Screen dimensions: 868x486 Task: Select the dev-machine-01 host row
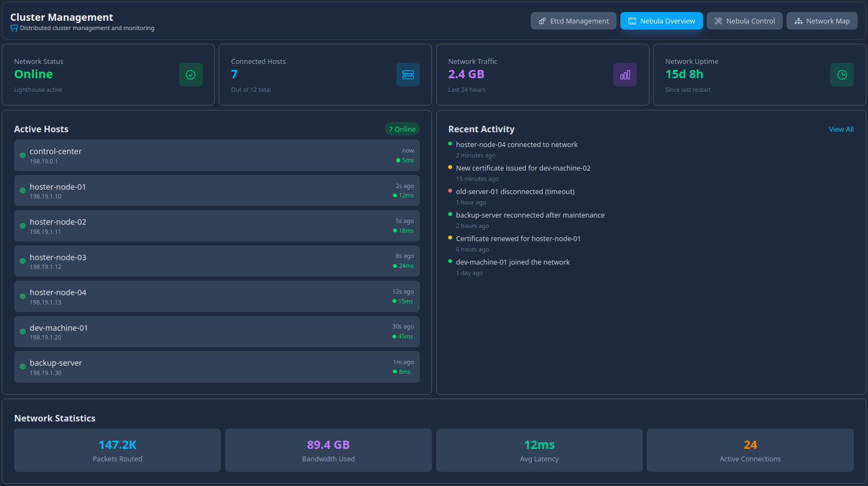pyautogui.click(x=216, y=332)
